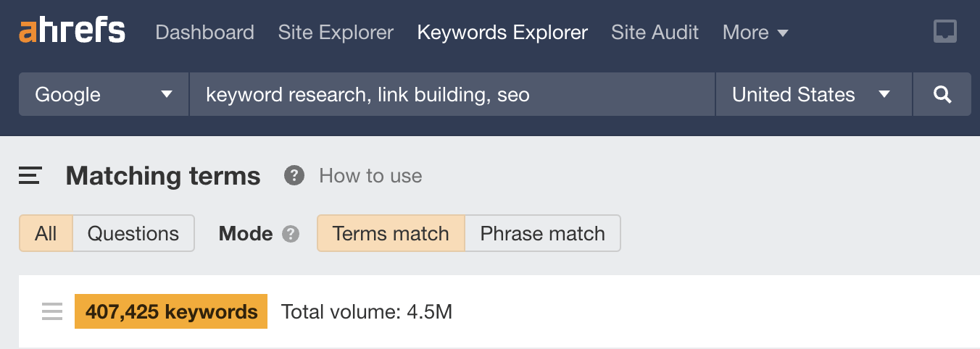Enable Terms match mode
The image size is (980, 349).
[391, 233]
